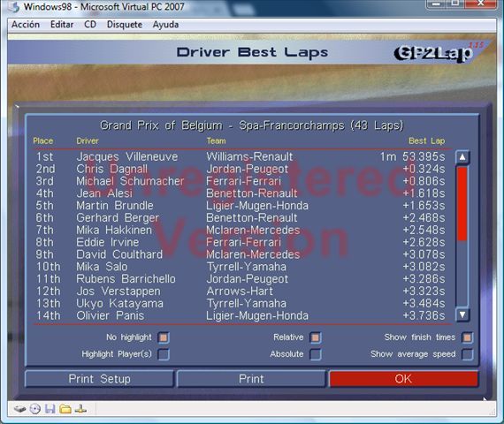The image size is (504, 424).
Task: Select the Michael Schumacher row
Action: click(x=241, y=181)
